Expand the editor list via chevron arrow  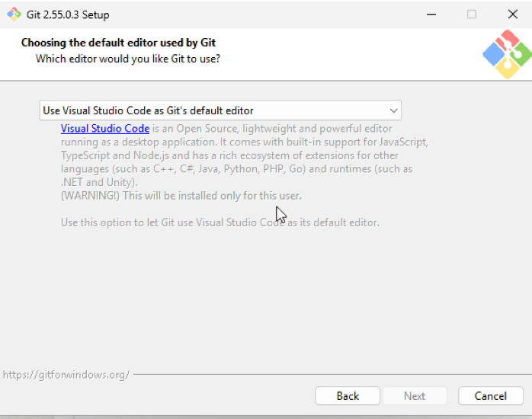(393, 110)
